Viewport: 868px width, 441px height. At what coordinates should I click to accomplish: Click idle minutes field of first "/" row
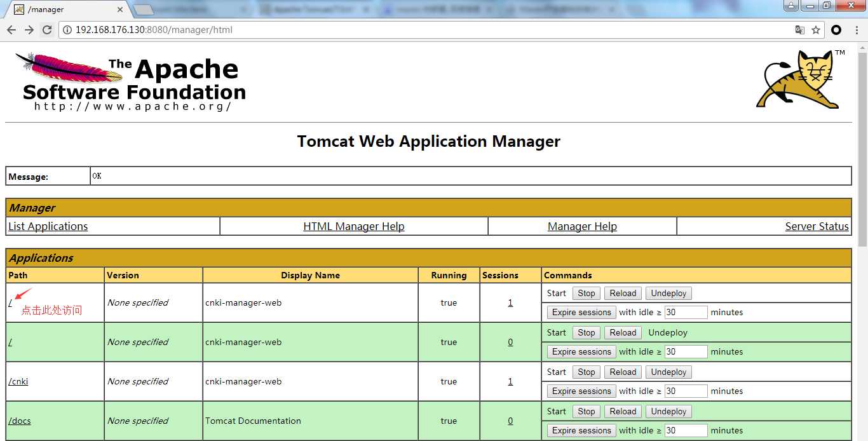pos(686,312)
